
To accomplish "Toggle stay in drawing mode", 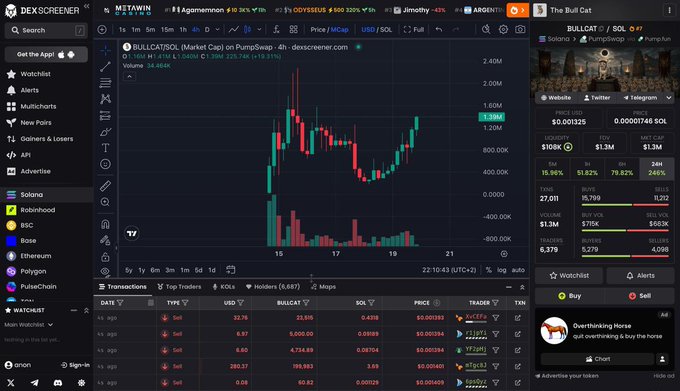I will coord(105,240).
